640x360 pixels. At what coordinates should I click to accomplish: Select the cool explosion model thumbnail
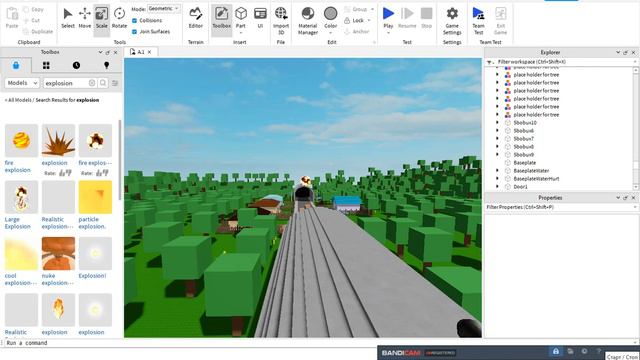click(x=21, y=253)
